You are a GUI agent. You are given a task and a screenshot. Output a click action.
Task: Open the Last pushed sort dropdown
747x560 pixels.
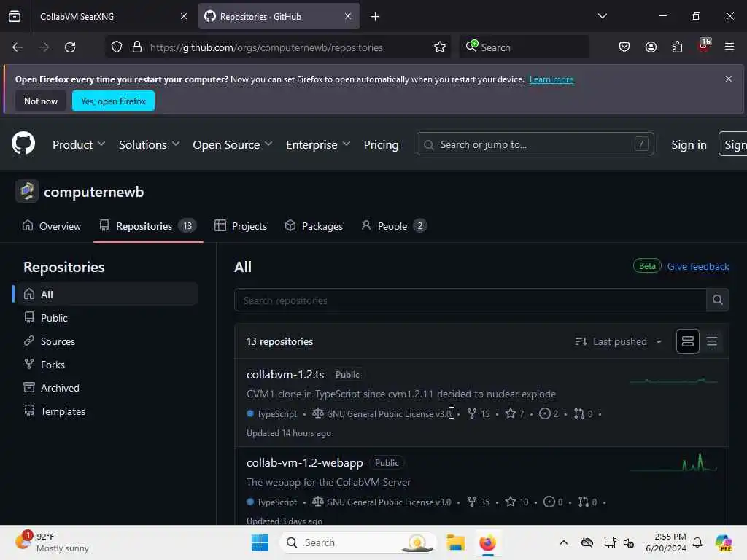click(619, 341)
